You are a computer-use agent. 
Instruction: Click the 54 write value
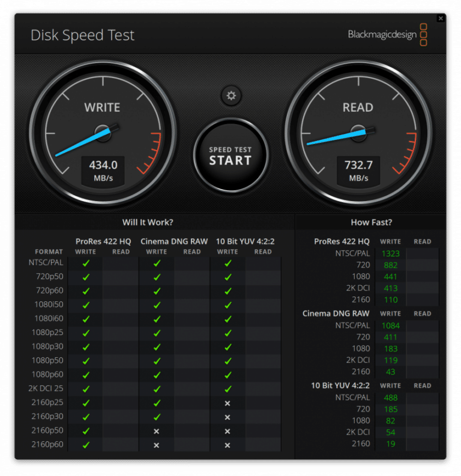point(390,432)
